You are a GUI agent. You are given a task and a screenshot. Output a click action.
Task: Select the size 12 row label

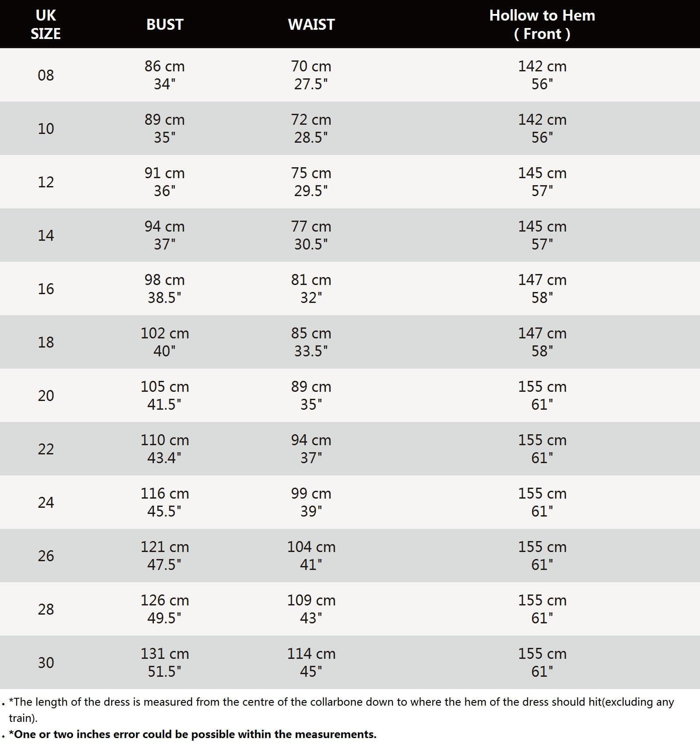point(45,182)
